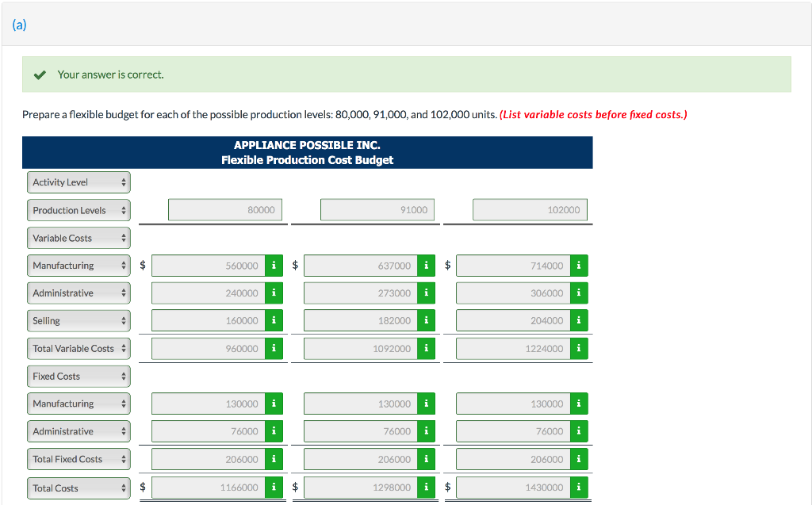Image resolution: width=812 pixels, height=505 pixels.
Task: Click the 1224000 total variable field
Action: point(513,349)
